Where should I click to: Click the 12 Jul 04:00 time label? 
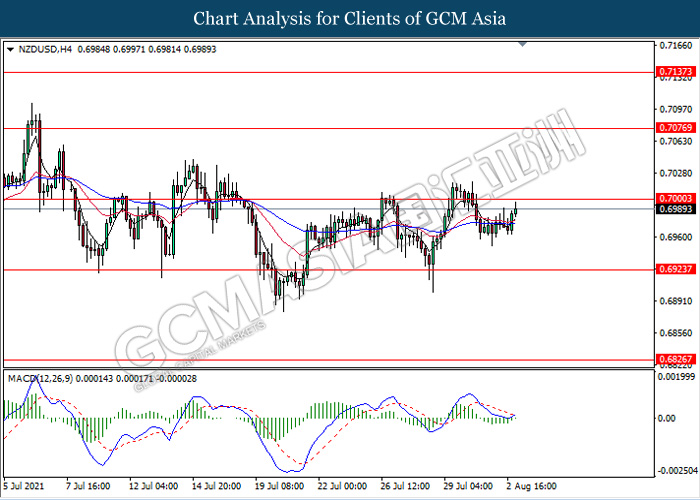pyautogui.click(x=153, y=486)
